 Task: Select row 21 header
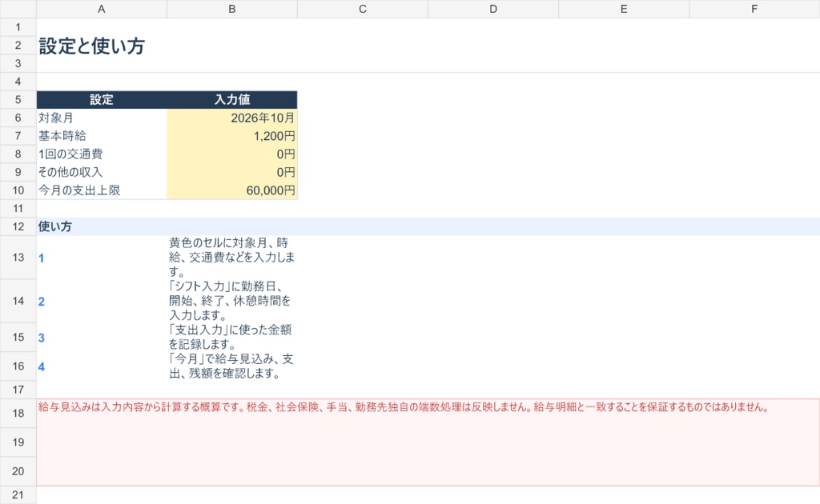click(18, 495)
